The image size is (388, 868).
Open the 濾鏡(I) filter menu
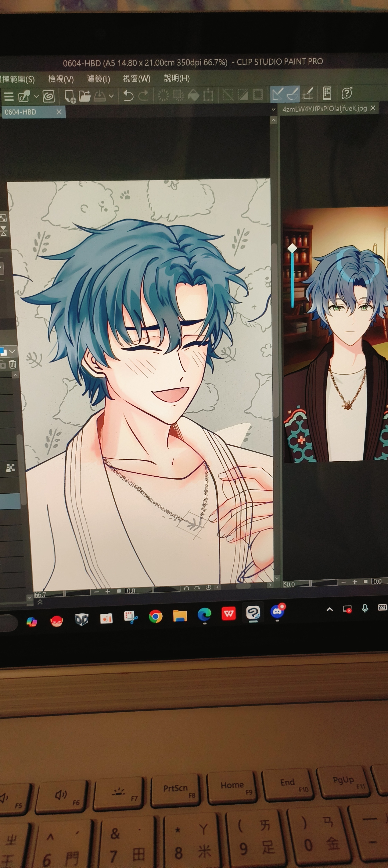[98, 78]
